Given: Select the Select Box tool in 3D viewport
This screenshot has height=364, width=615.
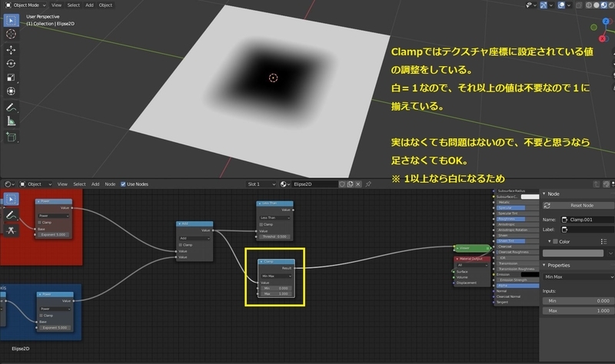Looking at the screenshot, I should [11, 21].
